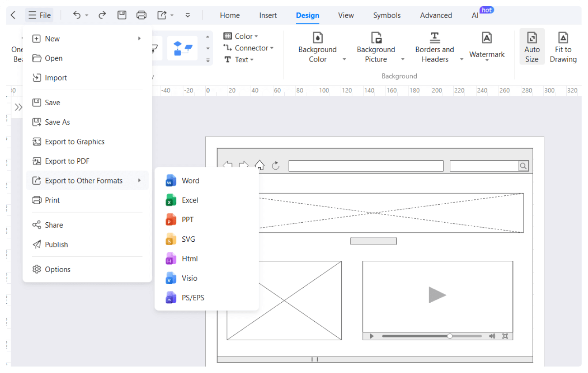The image size is (588, 373).
Task: Open the Symbols tab
Action: (x=387, y=15)
